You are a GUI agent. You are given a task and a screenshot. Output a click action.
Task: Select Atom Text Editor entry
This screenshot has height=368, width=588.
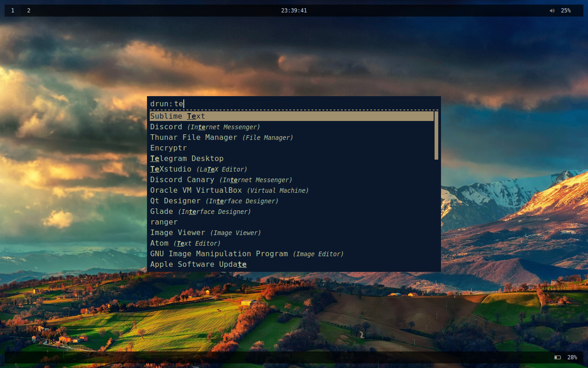pyautogui.click(x=292, y=243)
